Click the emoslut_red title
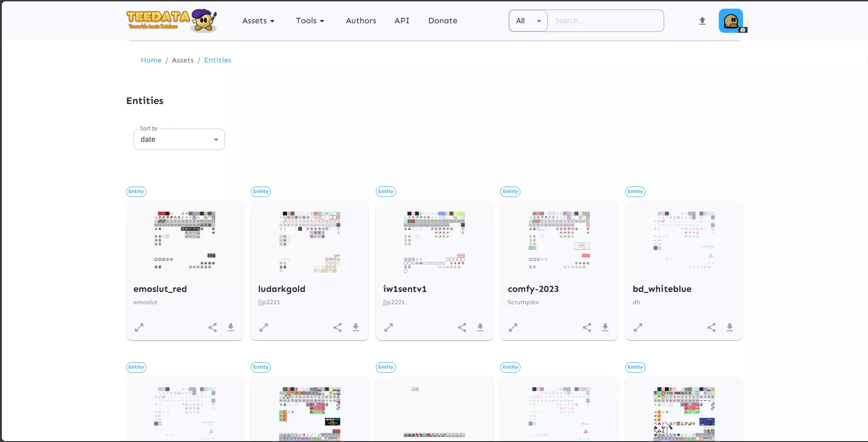This screenshot has width=868, height=442. (160, 289)
